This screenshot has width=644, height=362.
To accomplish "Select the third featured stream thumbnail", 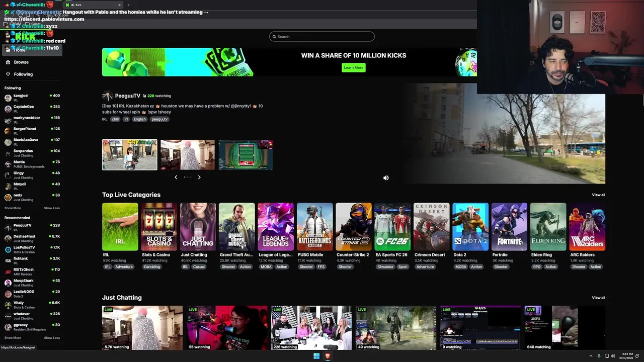I will tap(246, 155).
